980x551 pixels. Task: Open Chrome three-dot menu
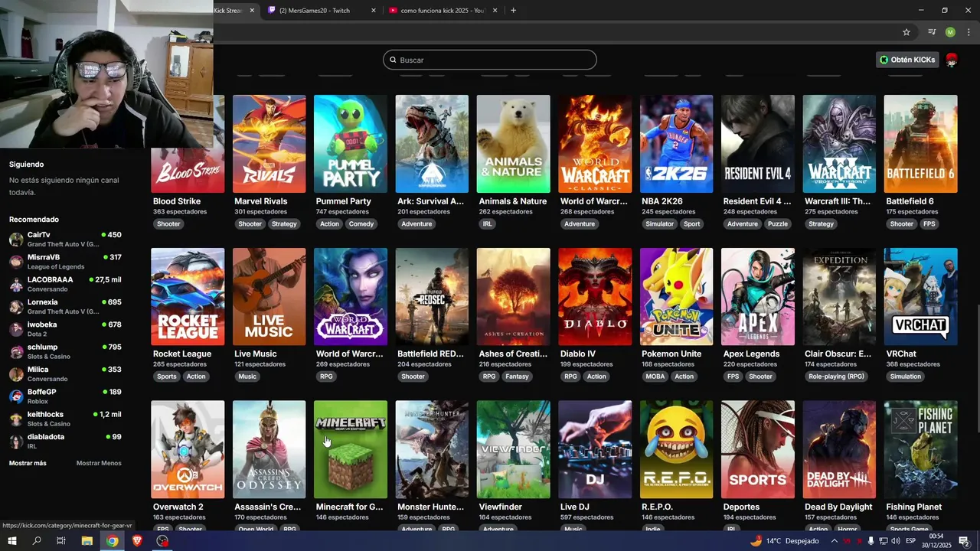tap(969, 32)
